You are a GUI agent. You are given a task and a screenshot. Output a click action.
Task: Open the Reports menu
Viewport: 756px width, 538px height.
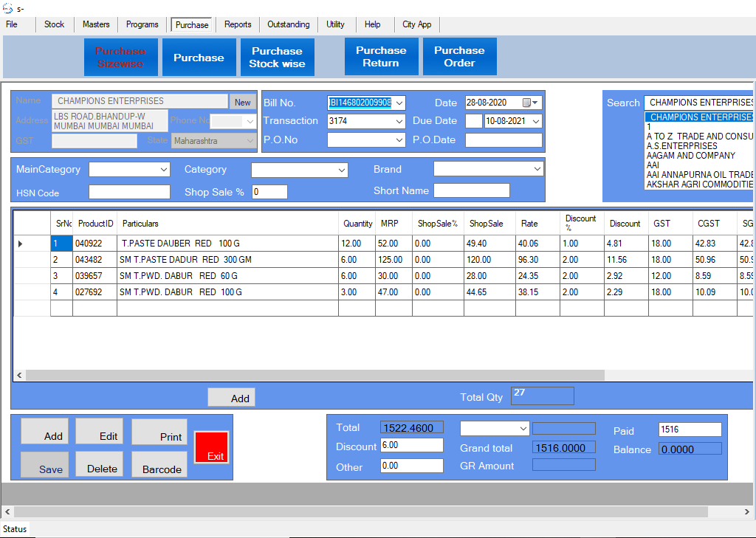pos(238,24)
